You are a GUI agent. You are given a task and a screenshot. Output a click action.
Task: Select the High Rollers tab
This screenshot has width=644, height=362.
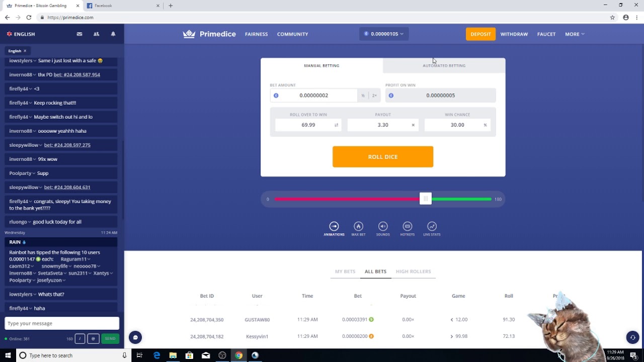[413, 271]
